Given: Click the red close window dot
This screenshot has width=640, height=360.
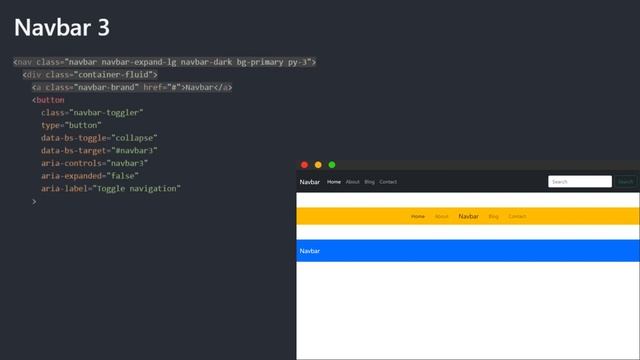Looking at the screenshot, I should point(304,165).
